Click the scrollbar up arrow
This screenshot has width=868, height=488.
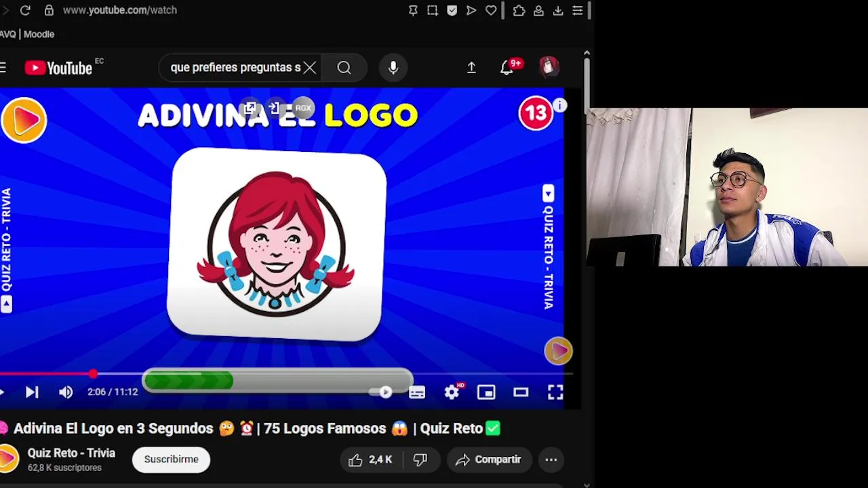(x=587, y=53)
